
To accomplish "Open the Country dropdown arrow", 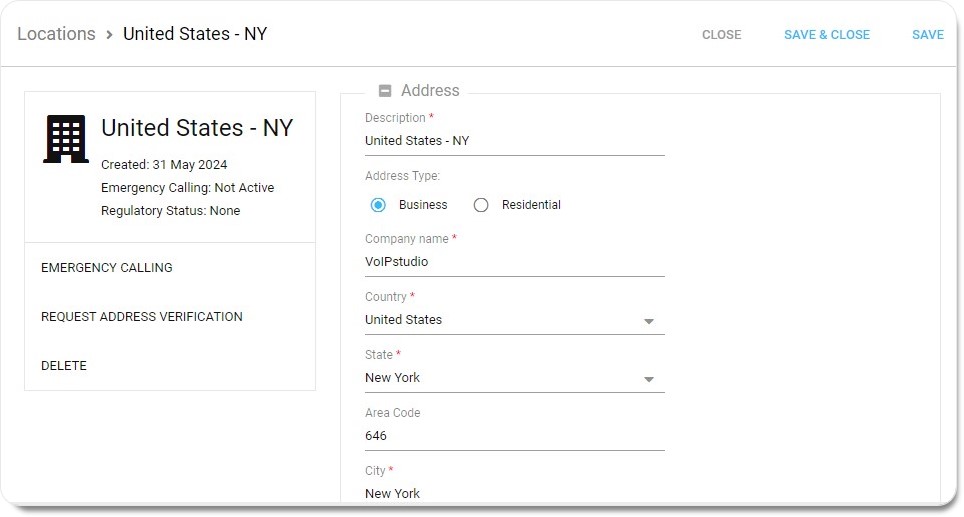I will [x=649, y=322].
